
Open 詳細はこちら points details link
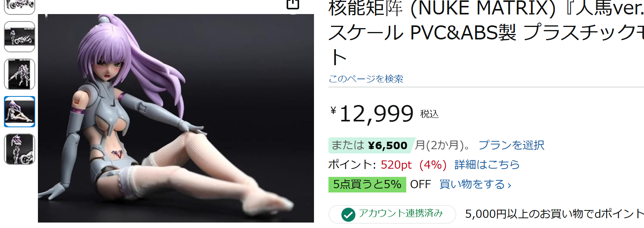pyautogui.click(x=487, y=165)
